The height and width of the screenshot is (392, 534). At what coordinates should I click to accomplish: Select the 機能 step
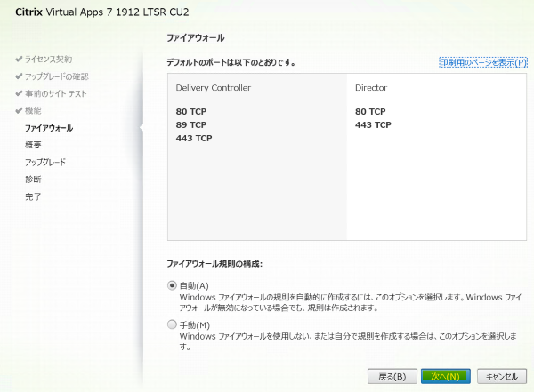click(x=33, y=110)
